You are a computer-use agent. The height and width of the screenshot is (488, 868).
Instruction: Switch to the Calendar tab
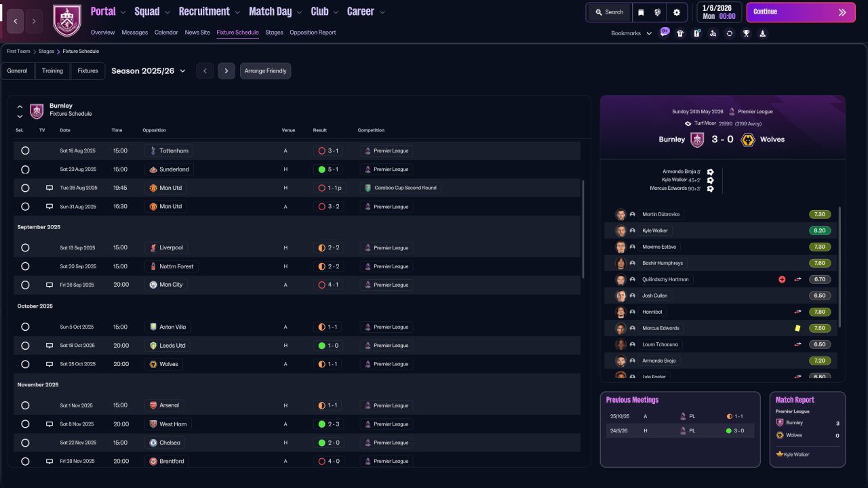pos(166,33)
